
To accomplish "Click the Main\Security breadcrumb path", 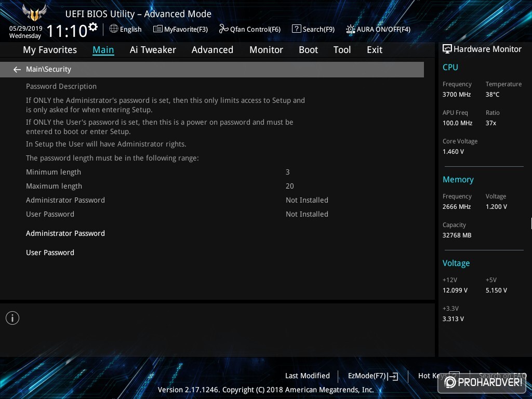I will click(x=48, y=69).
